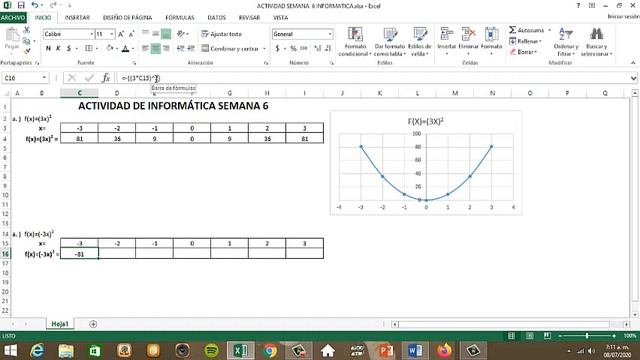
Task: Expand Combinar y centrar dropdown arrow
Action: 264,49
